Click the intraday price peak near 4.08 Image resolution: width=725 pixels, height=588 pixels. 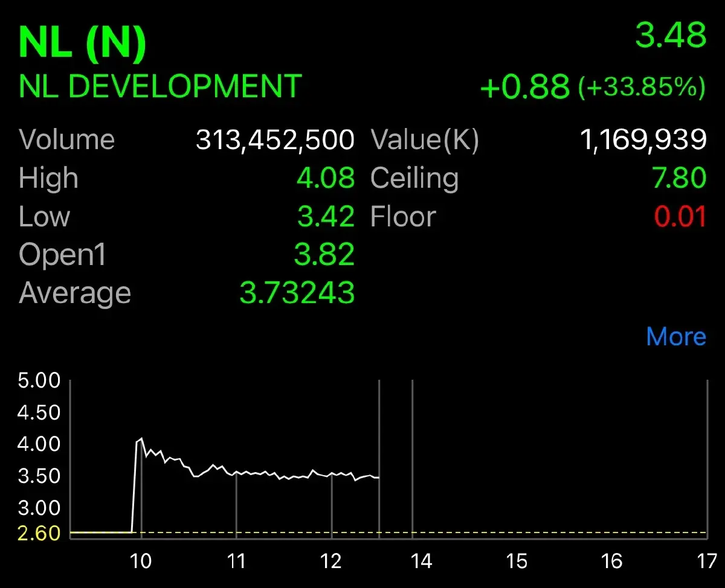[141, 439]
